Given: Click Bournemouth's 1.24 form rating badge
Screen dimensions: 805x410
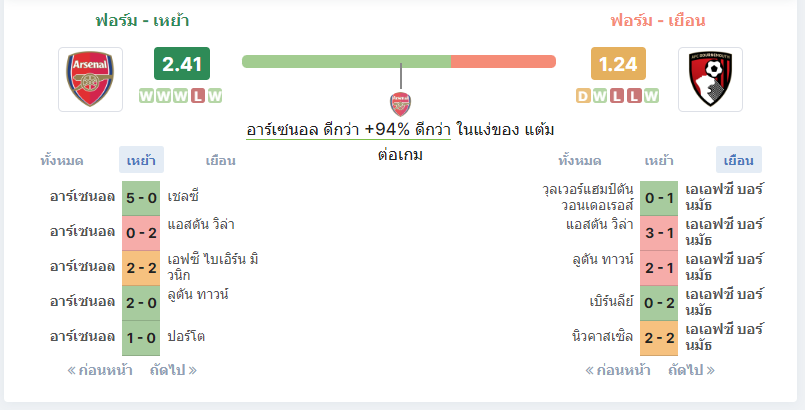Looking at the screenshot, I should tap(618, 64).
